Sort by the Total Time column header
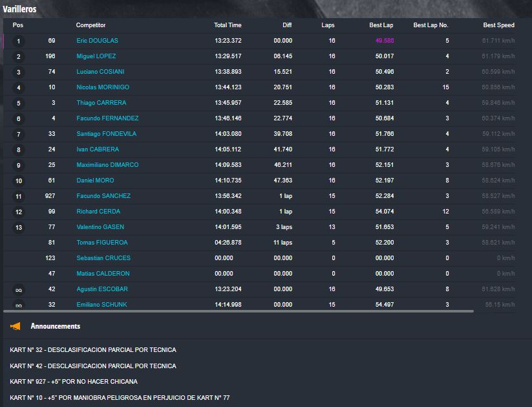This screenshot has height=407, width=532. (228, 25)
